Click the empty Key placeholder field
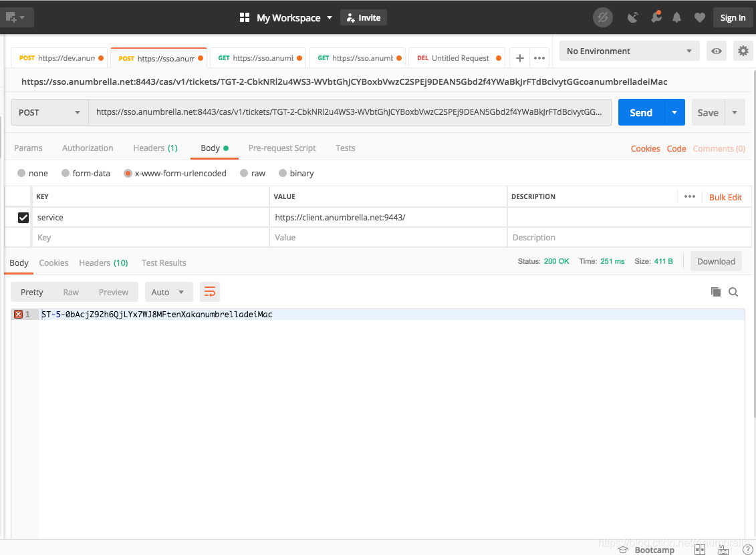Screen dimensions: 756x555 click(151, 238)
